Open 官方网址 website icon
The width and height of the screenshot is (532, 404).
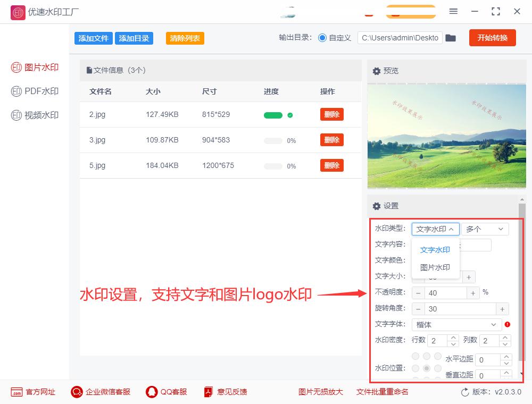16,392
